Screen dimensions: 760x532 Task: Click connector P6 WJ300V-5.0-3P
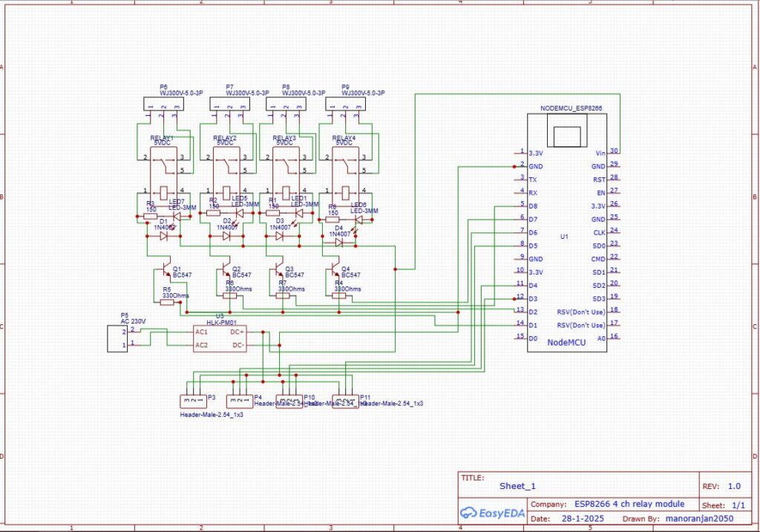tap(163, 102)
